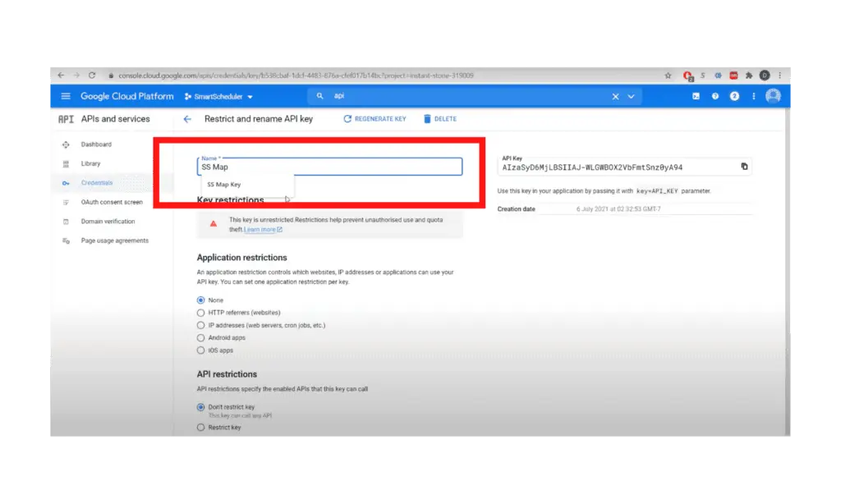Open the hamburger navigation menu

(x=66, y=97)
